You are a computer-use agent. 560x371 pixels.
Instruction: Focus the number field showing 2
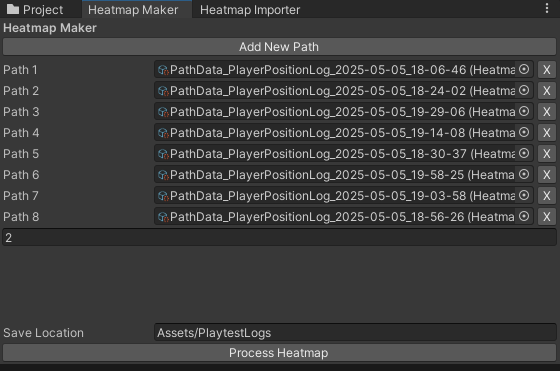coord(279,237)
